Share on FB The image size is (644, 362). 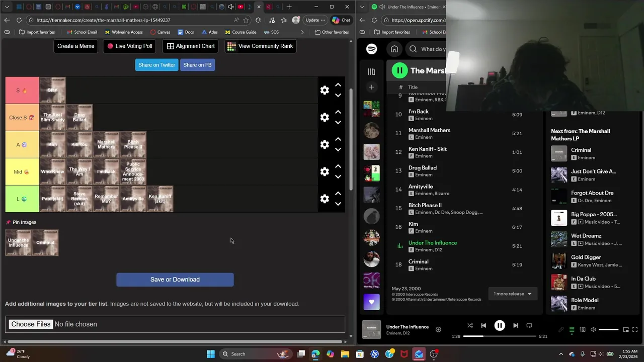click(x=197, y=65)
